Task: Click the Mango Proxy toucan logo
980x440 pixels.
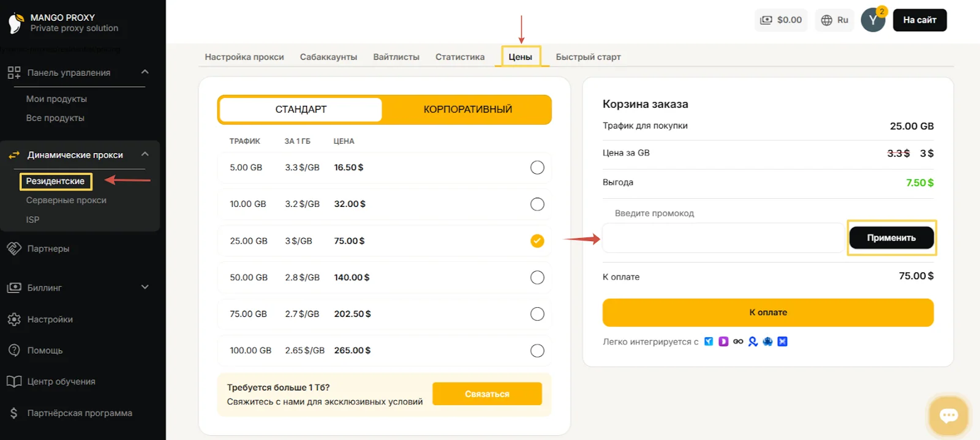Action: click(x=15, y=23)
